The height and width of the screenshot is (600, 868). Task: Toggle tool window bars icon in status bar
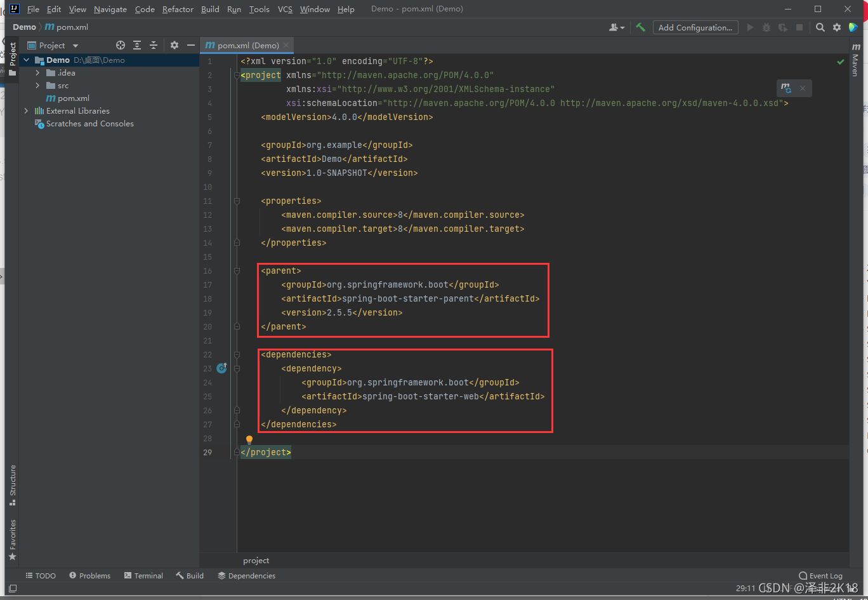[12, 589]
